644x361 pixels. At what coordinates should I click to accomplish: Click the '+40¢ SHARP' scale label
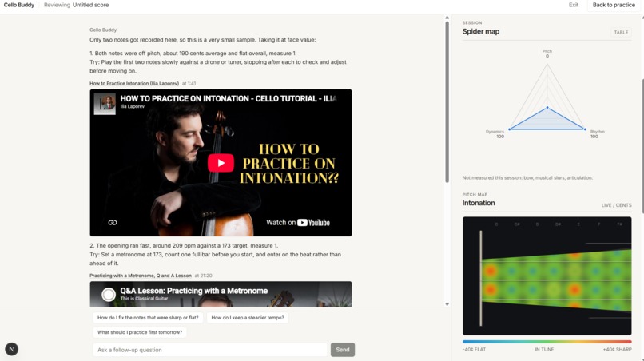(618, 350)
